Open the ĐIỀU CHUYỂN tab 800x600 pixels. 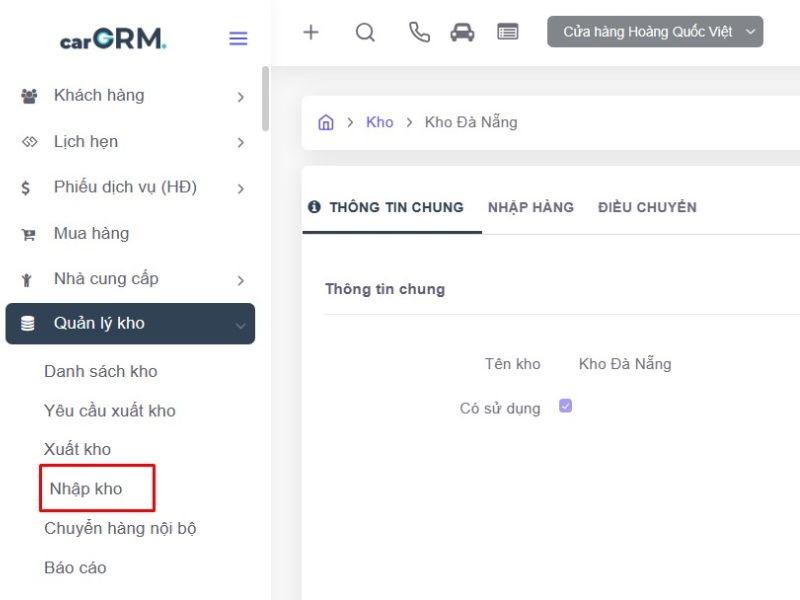click(x=647, y=207)
